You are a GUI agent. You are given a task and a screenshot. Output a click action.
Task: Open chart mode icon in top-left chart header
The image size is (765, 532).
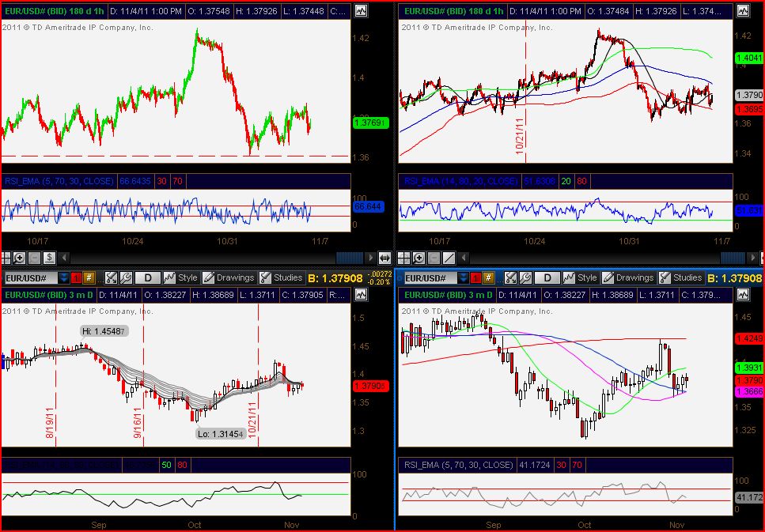point(361,11)
